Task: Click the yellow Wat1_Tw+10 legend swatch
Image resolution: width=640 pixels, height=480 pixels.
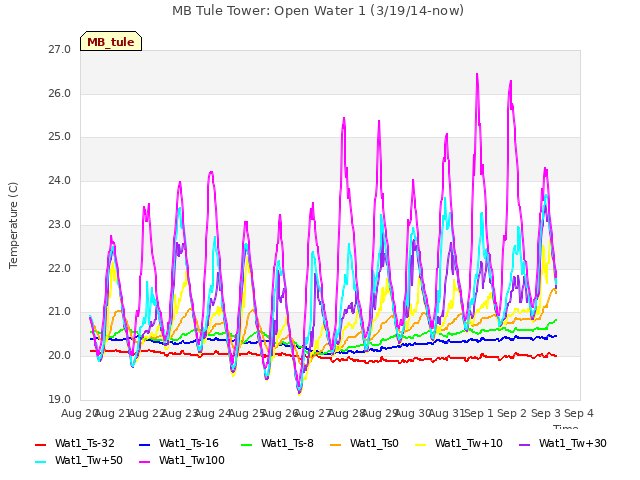Action: [x=420, y=445]
